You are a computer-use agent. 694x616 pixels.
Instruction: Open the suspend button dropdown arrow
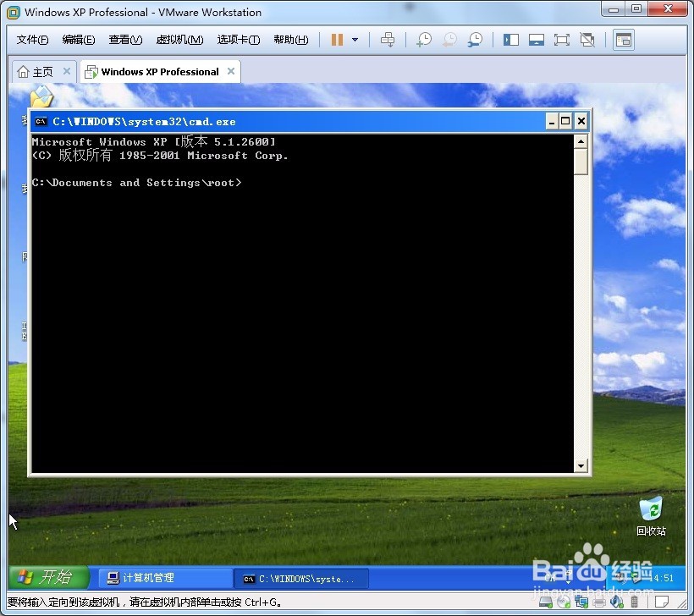pos(355,39)
